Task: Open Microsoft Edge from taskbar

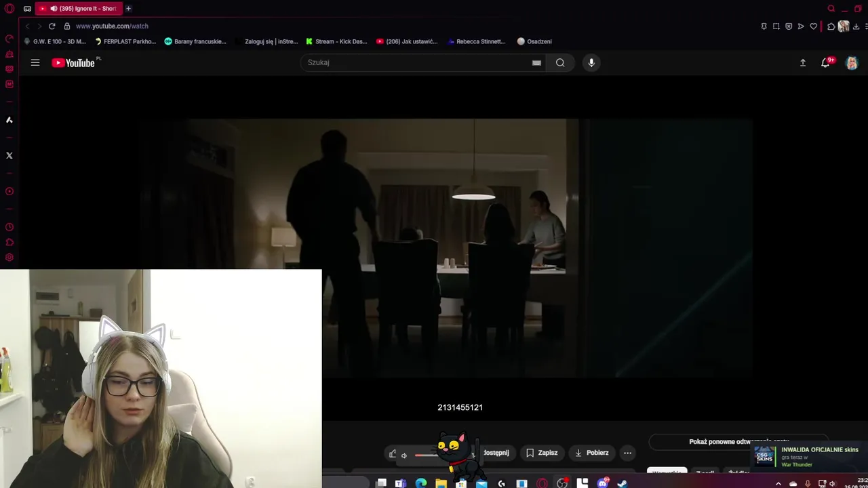Action: tap(421, 483)
